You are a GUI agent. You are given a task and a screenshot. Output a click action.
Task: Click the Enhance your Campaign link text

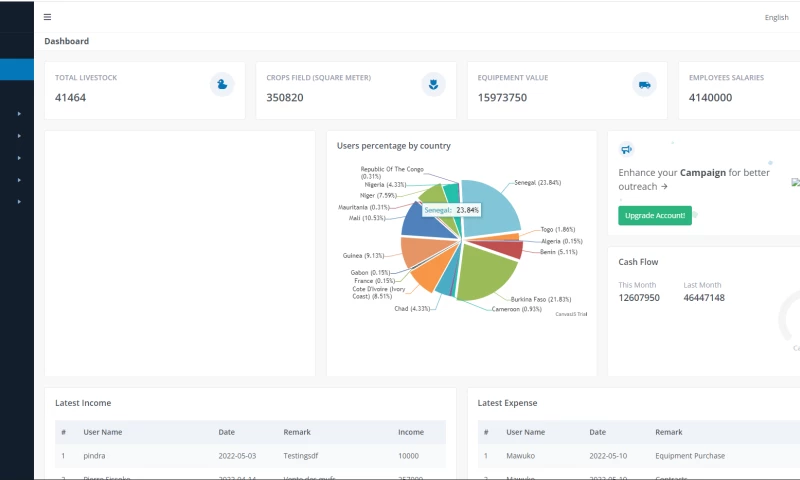(694, 179)
